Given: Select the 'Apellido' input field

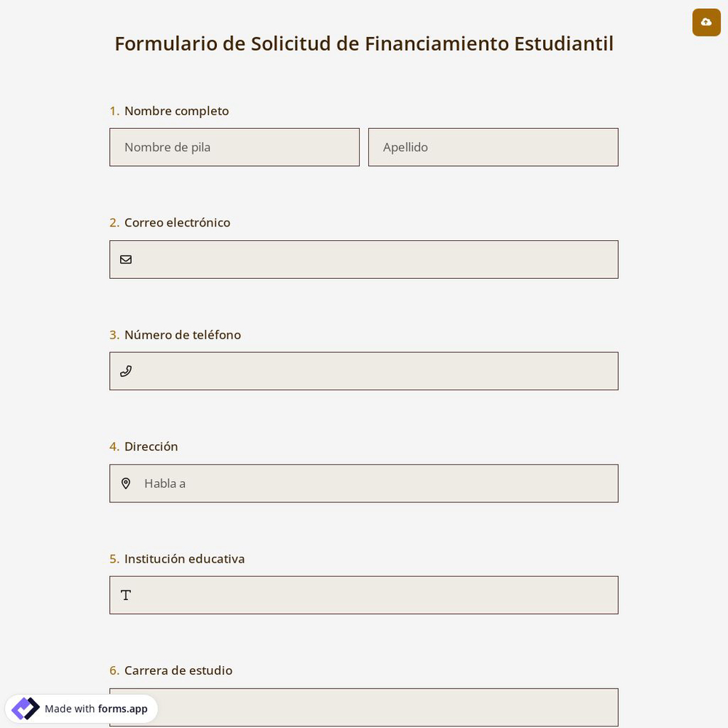Looking at the screenshot, I should [494, 147].
